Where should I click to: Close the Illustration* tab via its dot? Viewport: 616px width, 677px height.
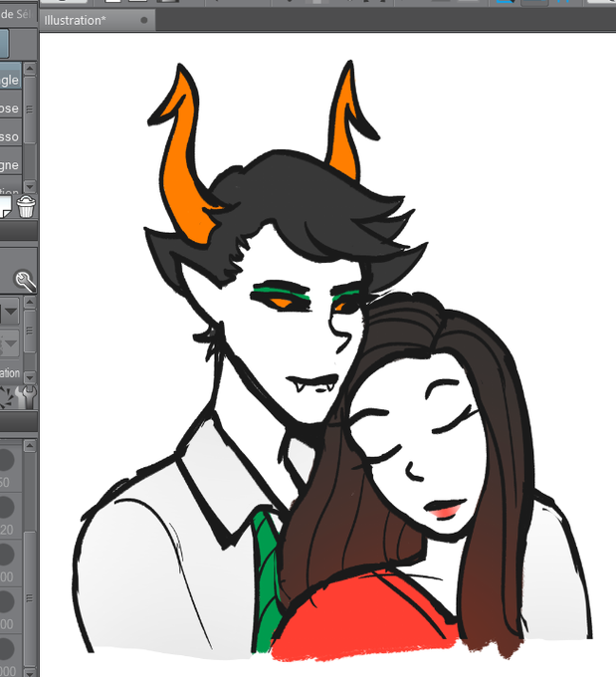pos(144,20)
